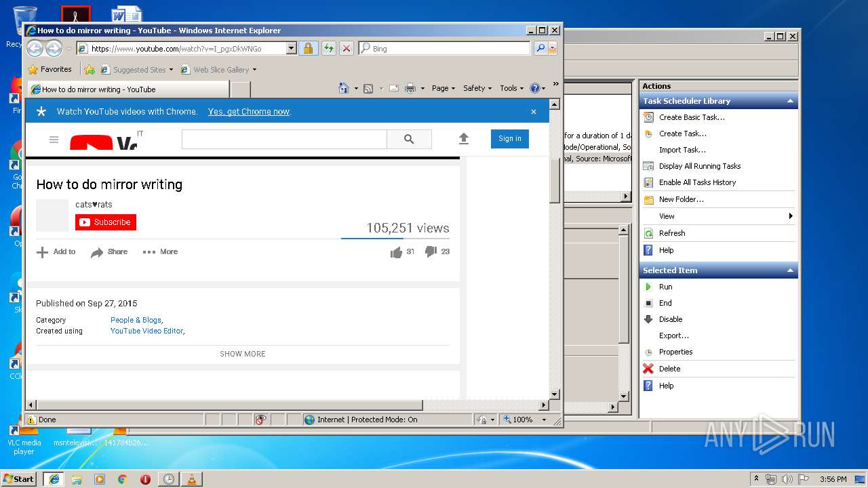Click the Bing search input box

(x=446, y=48)
